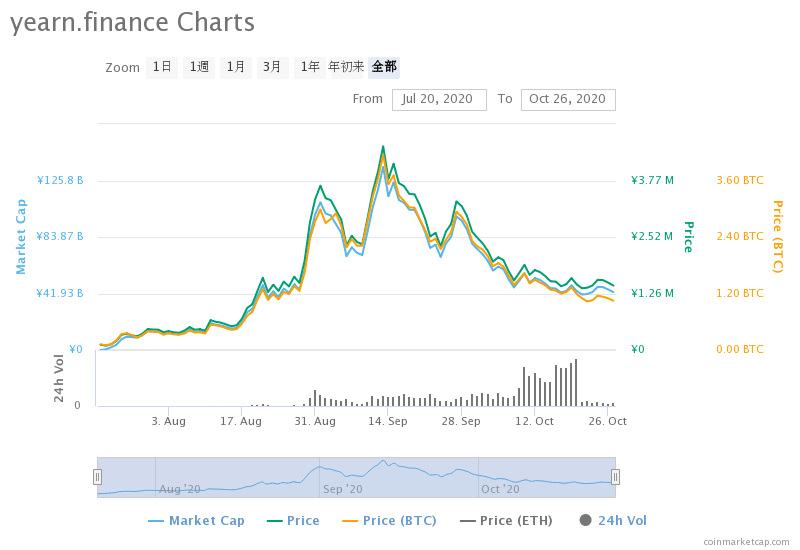Click the Market Cap axis title
Image resolution: width=800 pixels, height=550 pixels.
pos(21,237)
